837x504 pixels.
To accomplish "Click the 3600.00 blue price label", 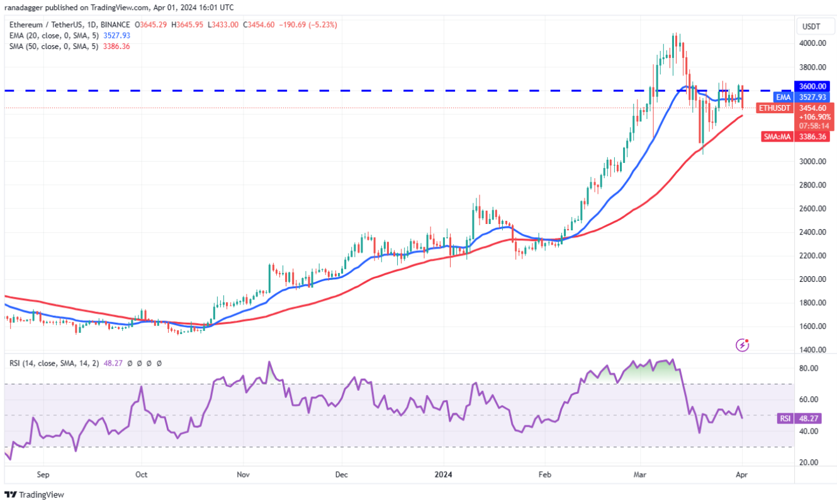I will click(x=812, y=86).
